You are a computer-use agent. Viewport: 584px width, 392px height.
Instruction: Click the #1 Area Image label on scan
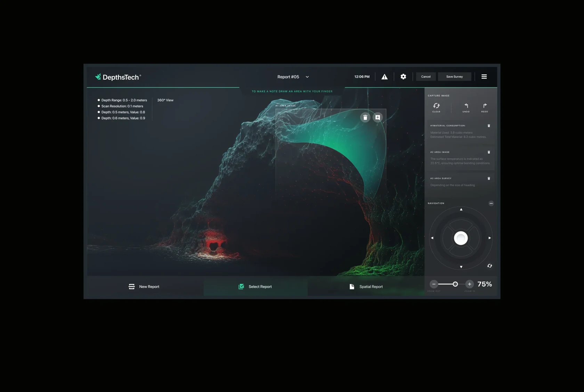pos(285,106)
